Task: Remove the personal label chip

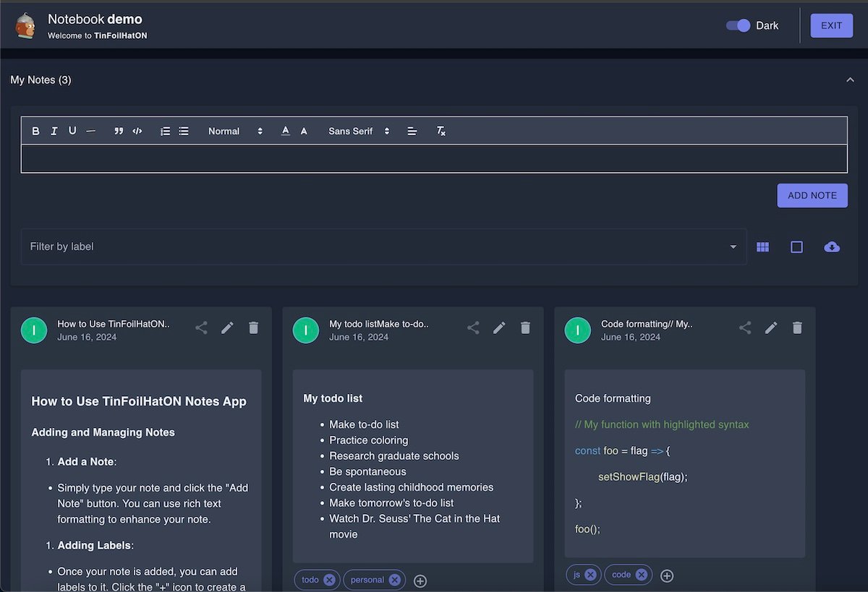Action: [394, 580]
